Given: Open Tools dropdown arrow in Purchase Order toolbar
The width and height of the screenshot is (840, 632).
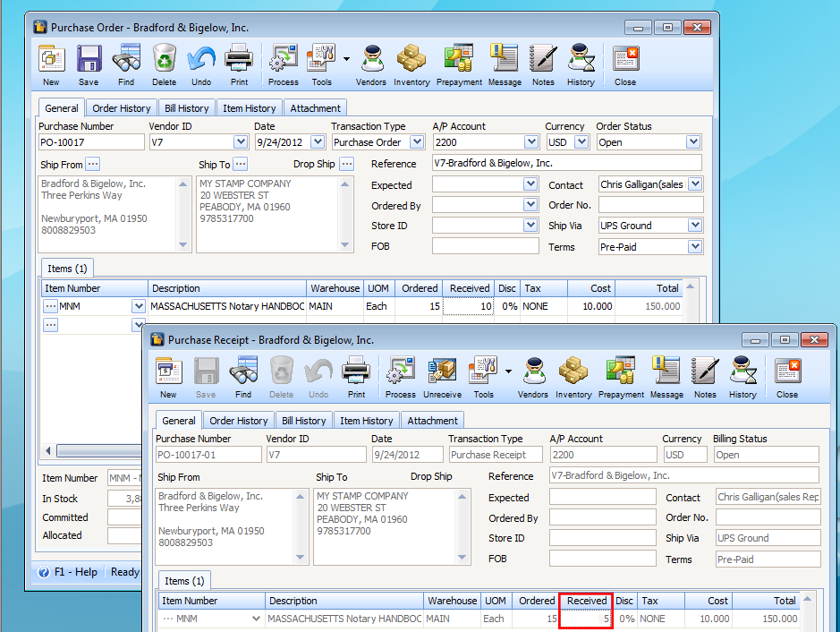Looking at the screenshot, I should pos(346,59).
